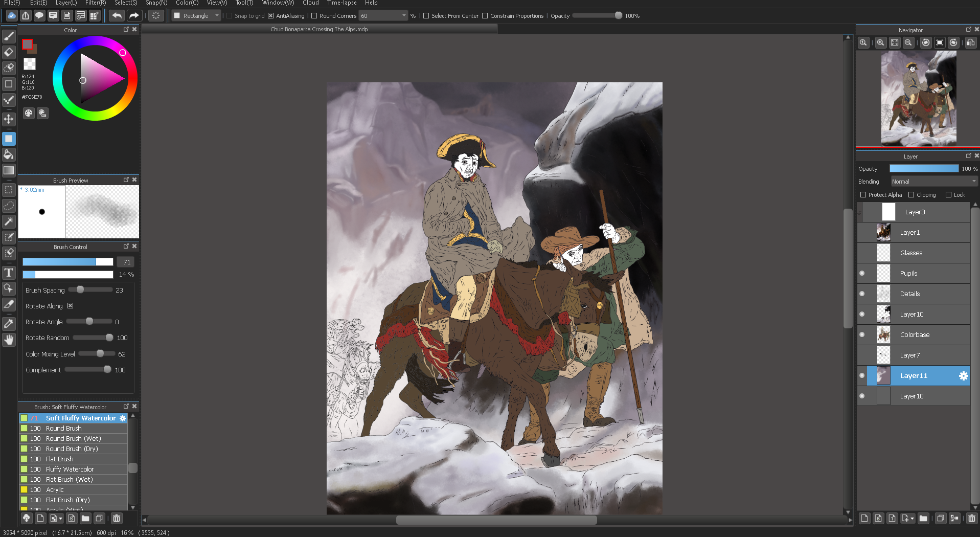
Task: Click the Undo arrow in the top toolbar
Action: tap(117, 16)
